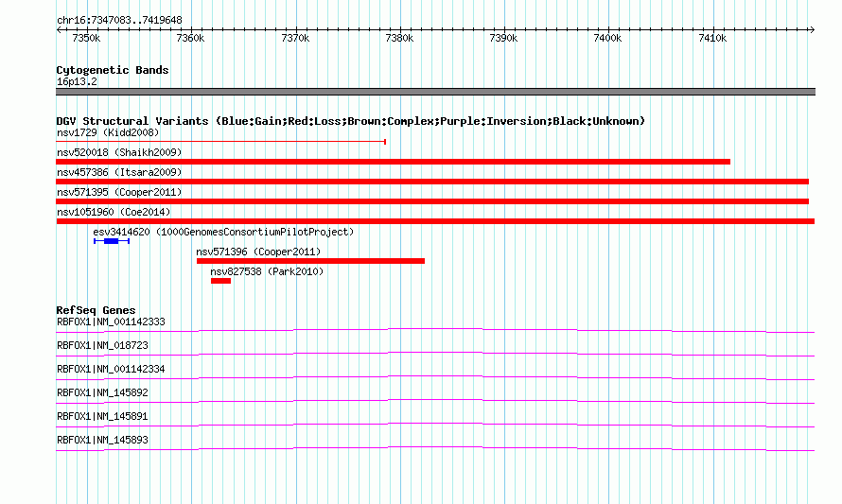
Task: Click the nsv520018 red loss bar
Action: 393,162
